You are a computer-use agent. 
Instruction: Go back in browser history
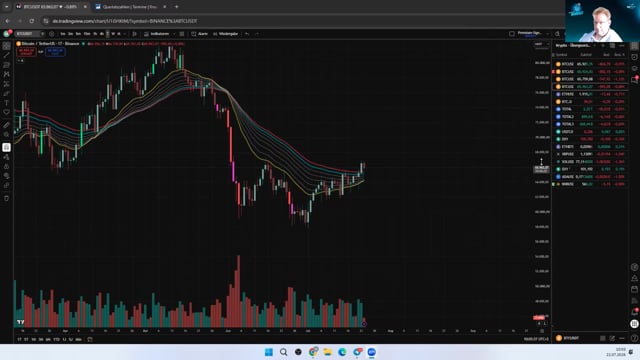[8, 21]
